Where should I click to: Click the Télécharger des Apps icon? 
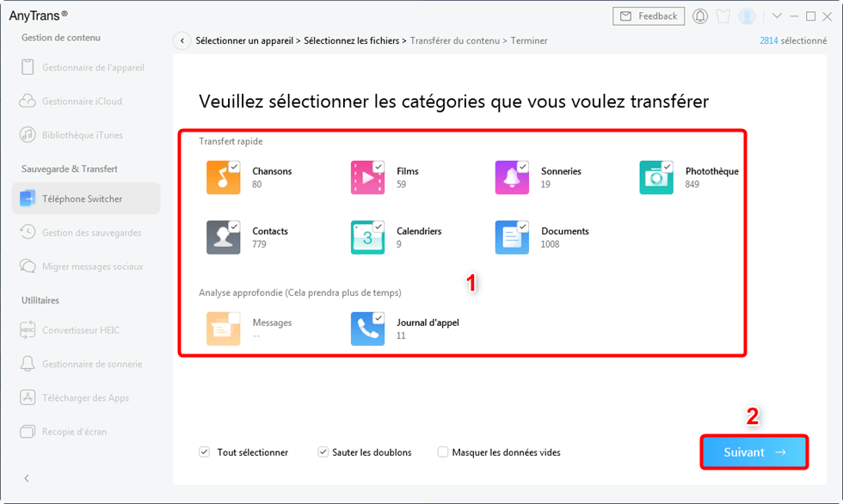tap(28, 397)
